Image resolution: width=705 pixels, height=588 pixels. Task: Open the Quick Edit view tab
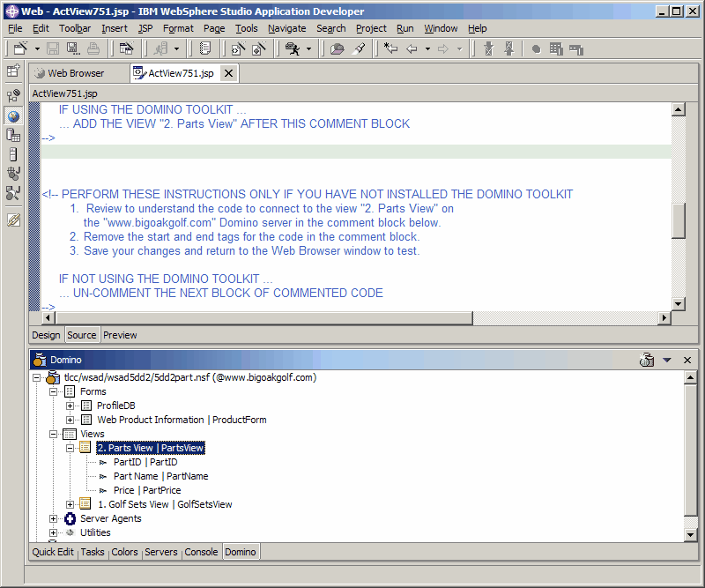[x=53, y=552]
